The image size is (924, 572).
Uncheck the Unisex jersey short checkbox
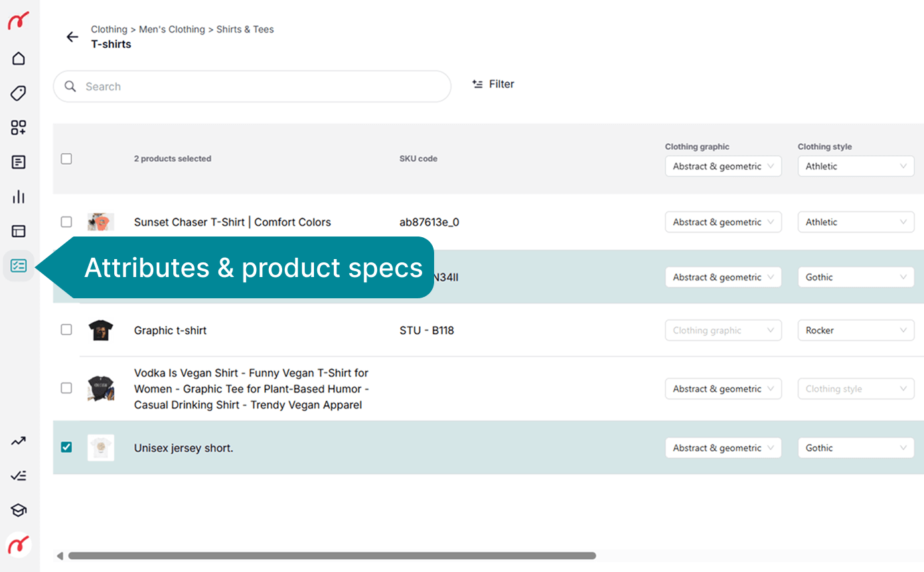[x=66, y=447]
